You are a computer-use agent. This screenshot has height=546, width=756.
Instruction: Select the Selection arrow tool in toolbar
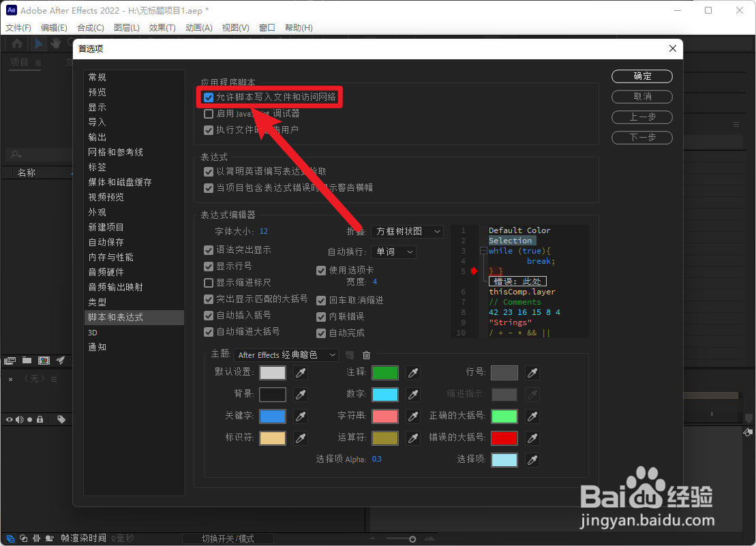[39, 44]
